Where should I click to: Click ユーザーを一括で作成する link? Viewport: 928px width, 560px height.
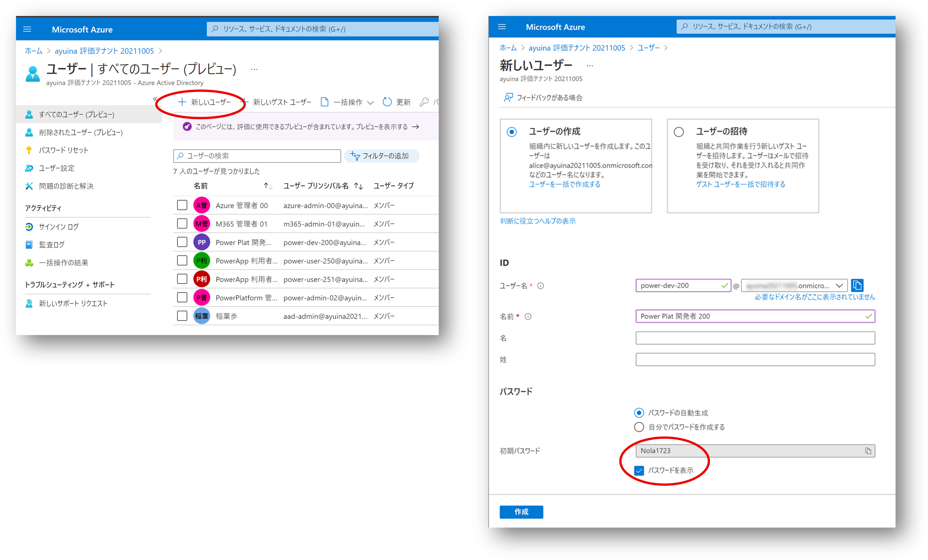click(565, 184)
